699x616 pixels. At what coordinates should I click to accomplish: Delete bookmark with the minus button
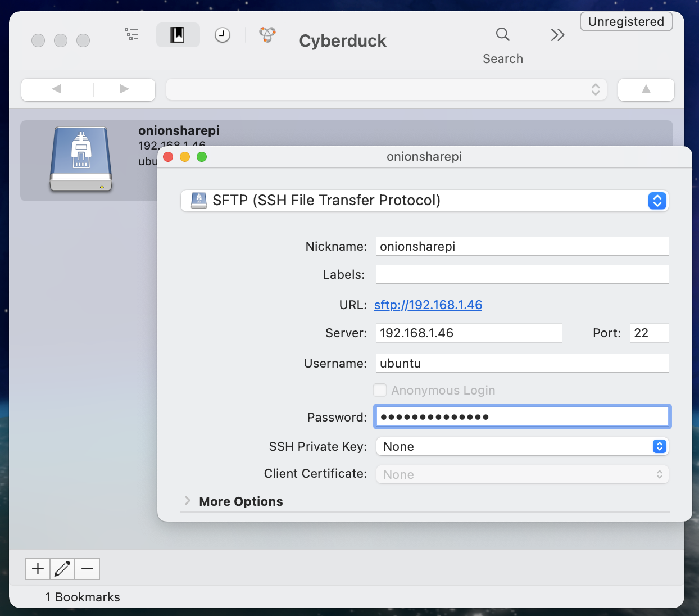(87, 569)
